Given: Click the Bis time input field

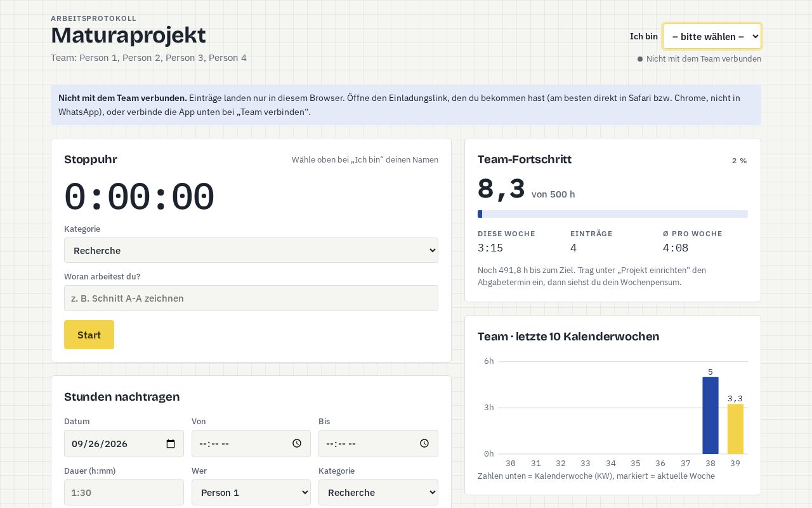Looking at the screenshot, I should pos(378,444).
